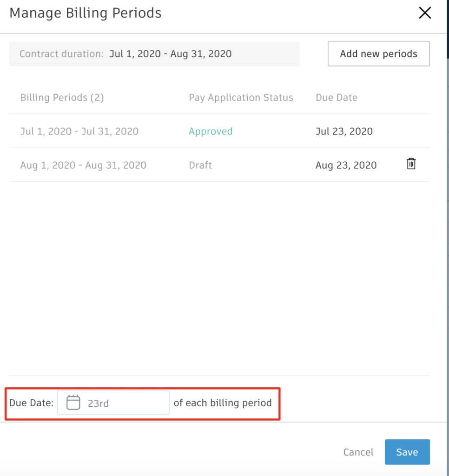Viewport: 449px width, 476px height.
Task: Open the 23rd due date input field
Action: pos(113,403)
